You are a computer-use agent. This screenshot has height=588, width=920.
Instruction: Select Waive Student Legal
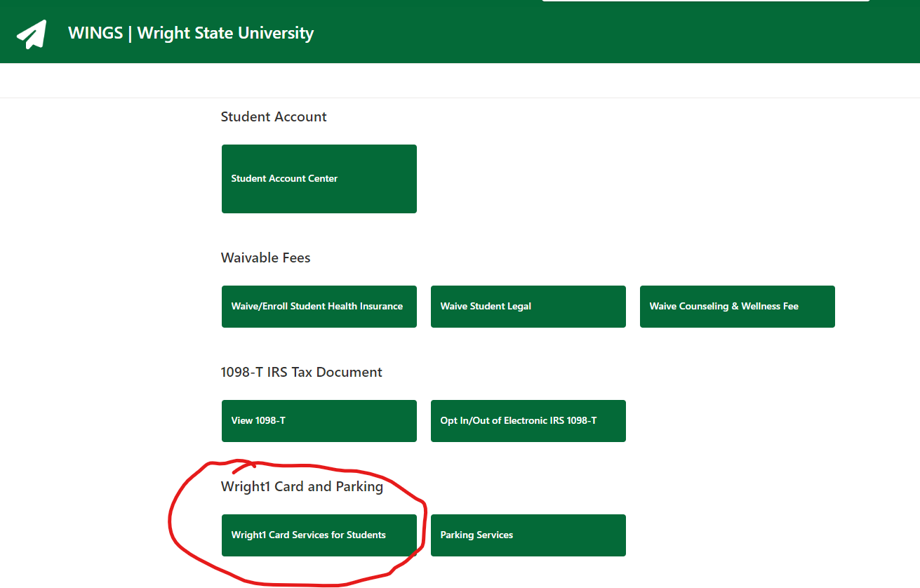click(528, 307)
